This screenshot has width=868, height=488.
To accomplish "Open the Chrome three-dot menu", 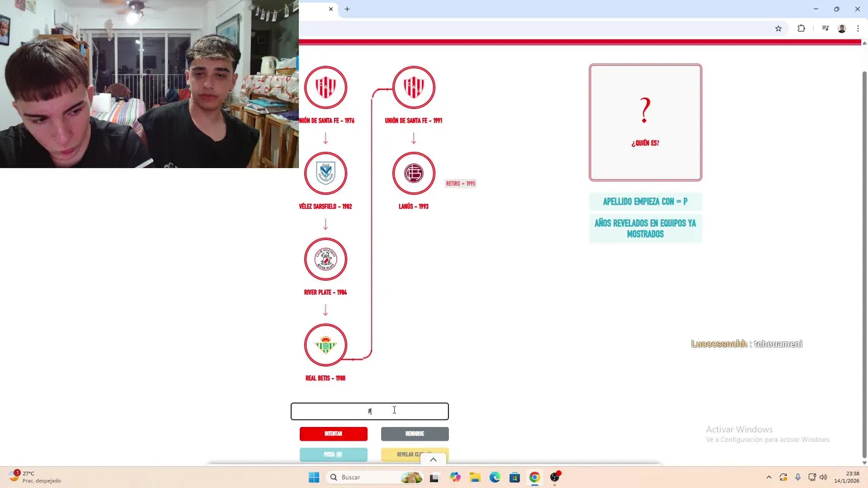I will pyautogui.click(x=858, y=28).
